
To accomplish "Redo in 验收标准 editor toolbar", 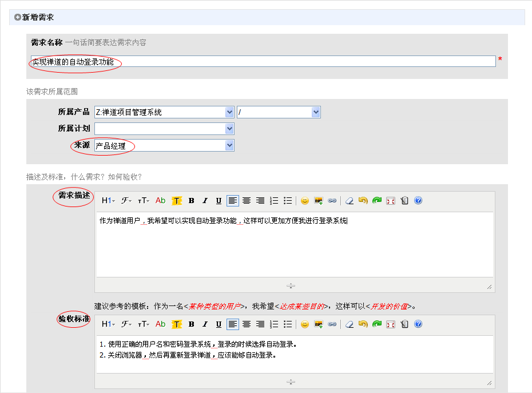I will [x=377, y=324].
